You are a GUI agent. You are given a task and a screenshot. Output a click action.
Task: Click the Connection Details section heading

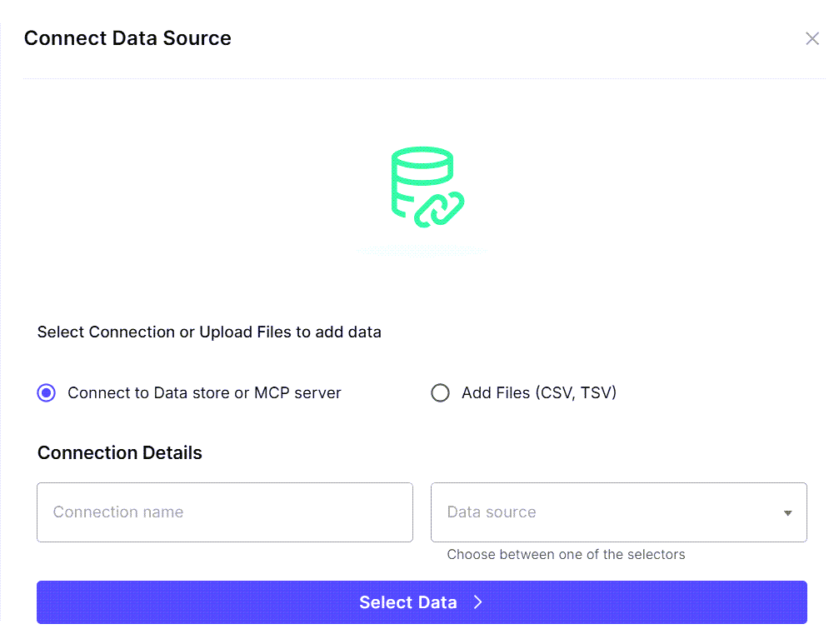coord(119,452)
